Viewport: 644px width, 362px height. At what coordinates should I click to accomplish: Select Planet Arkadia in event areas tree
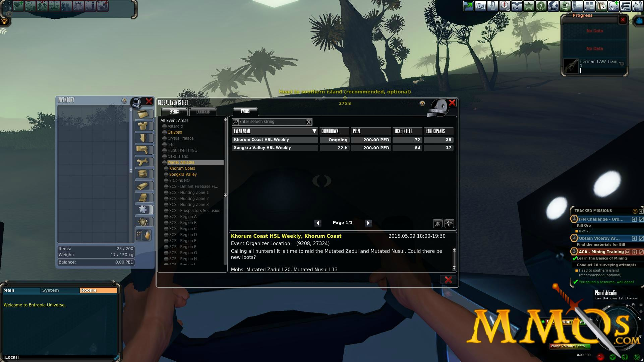click(195, 162)
